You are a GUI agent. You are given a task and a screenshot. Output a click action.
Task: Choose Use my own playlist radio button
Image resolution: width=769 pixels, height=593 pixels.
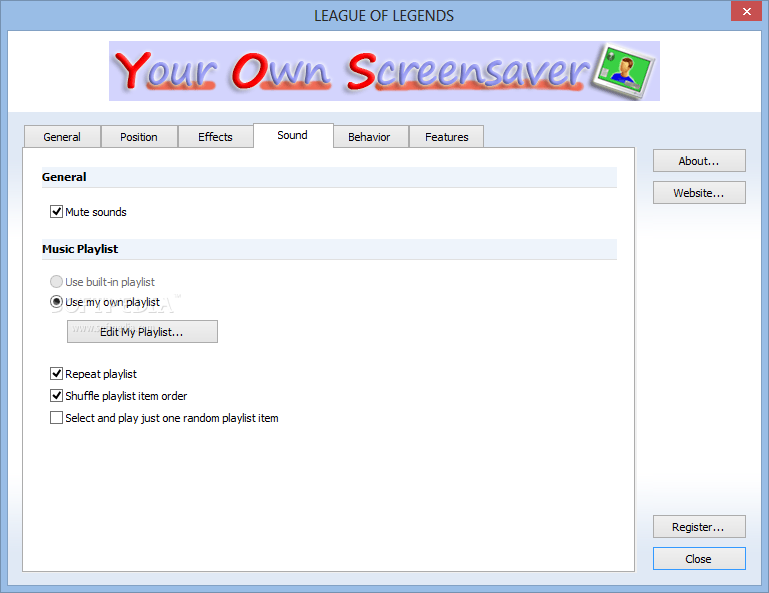point(56,302)
